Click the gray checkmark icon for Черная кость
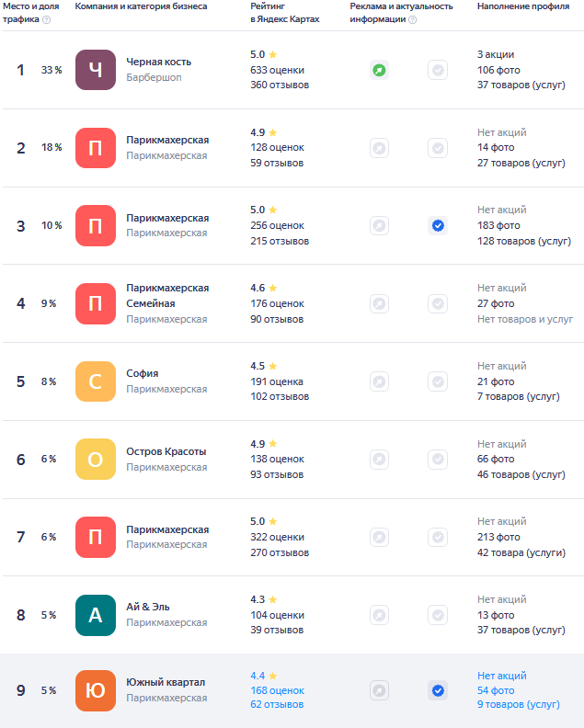This screenshot has width=584, height=728. click(438, 70)
